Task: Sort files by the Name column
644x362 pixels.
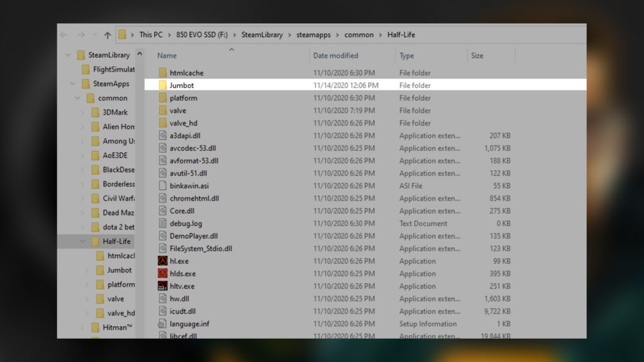Action: tap(167, 56)
